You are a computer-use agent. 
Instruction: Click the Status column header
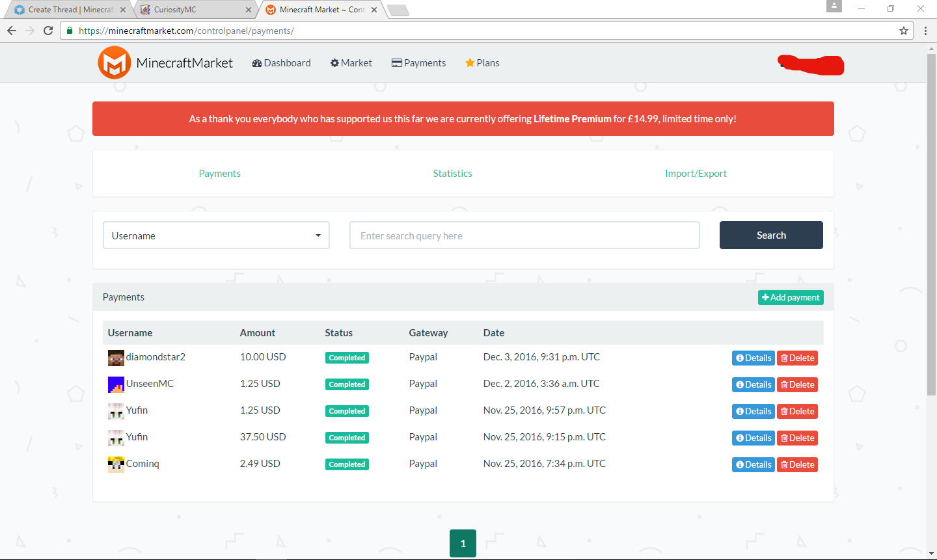click(x=339, y=333)
